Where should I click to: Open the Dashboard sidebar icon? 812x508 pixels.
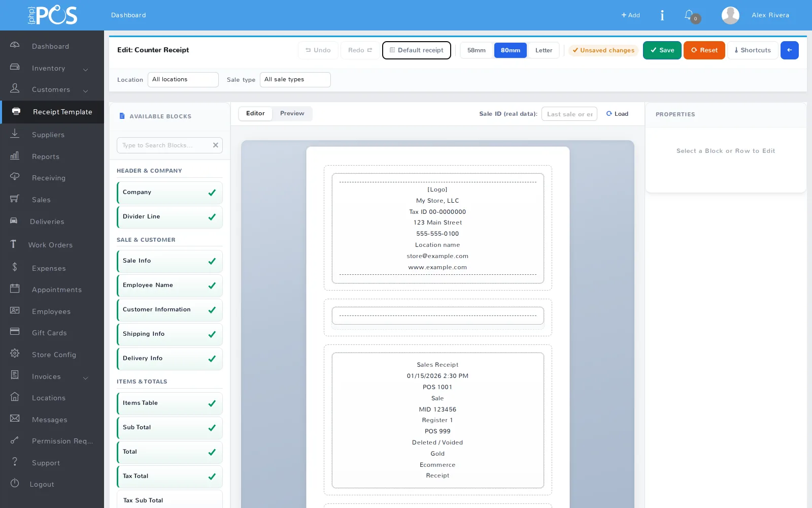15,45
